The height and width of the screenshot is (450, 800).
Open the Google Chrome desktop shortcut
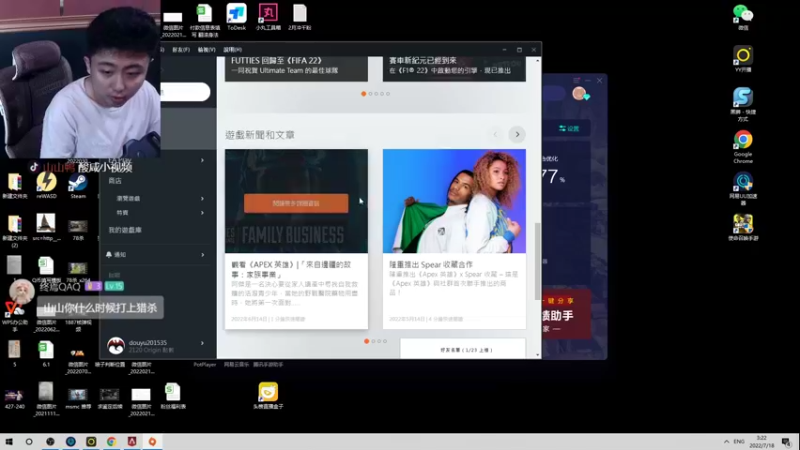[x=743, y=146]
